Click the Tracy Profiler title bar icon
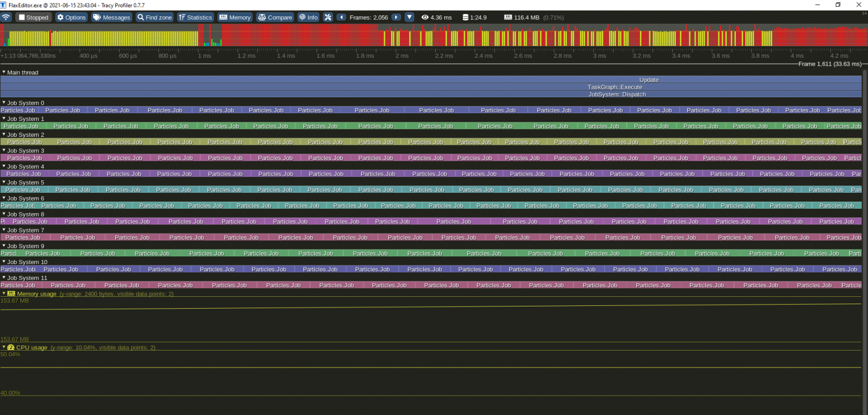868x415 pixels. (3, 5)
